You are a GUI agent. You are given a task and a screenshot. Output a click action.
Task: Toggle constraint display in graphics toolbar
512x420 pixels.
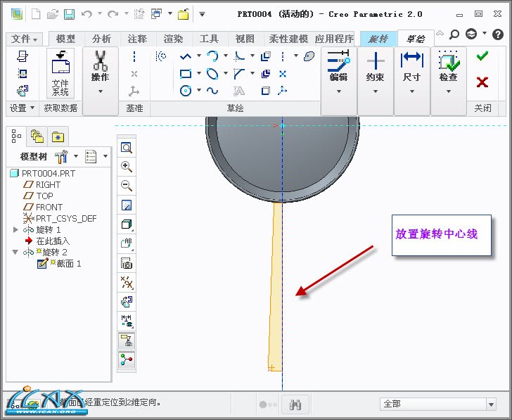tap(127, 341)
